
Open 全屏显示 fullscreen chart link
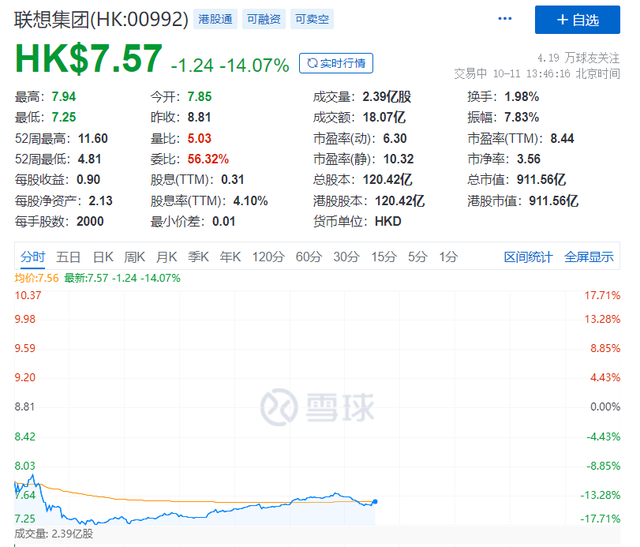point(589,257)
